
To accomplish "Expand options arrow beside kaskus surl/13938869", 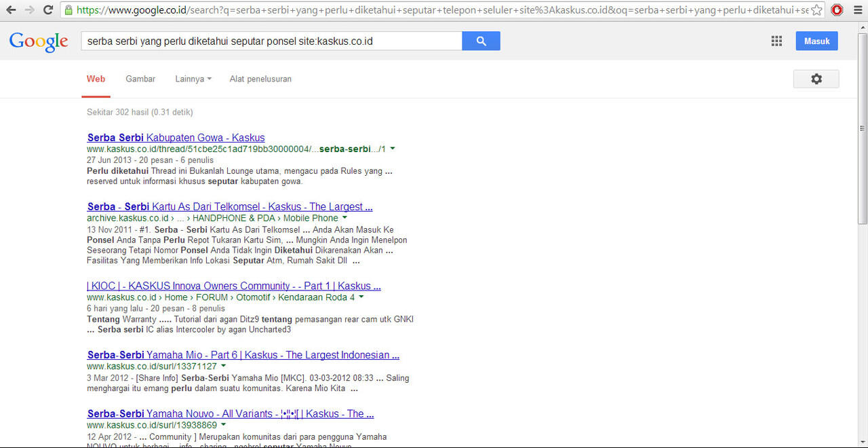I will (223, 425).
